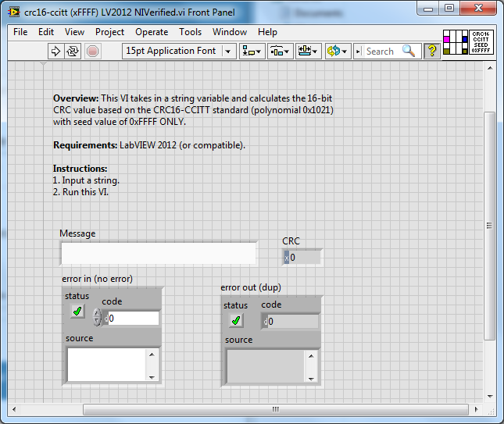This screenshot has width=504, height=424.
Task: Click the Context Help question mark
Action: click(432, 51)
